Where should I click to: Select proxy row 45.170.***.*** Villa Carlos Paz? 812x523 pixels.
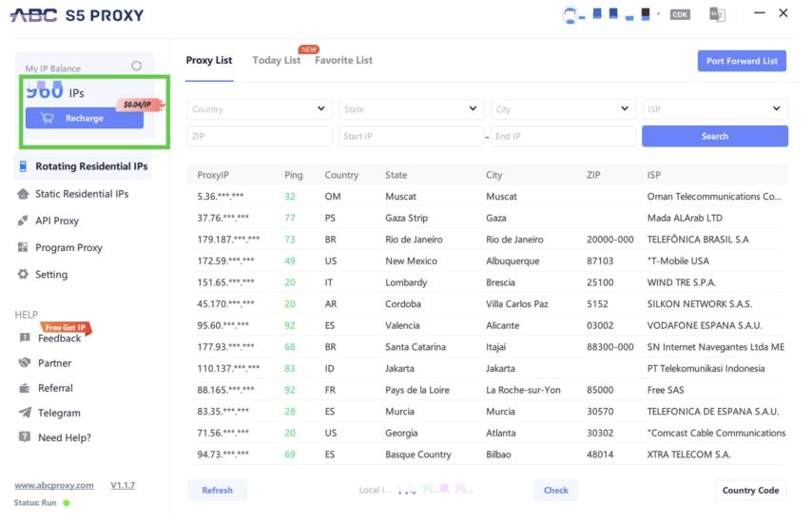tap(488, 304)
